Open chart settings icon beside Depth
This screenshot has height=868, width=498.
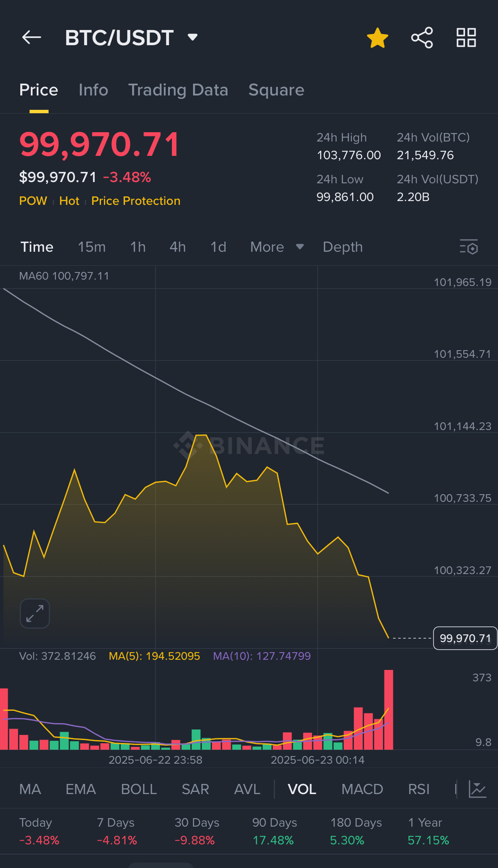pyautogui.click(x=469, y=247)
